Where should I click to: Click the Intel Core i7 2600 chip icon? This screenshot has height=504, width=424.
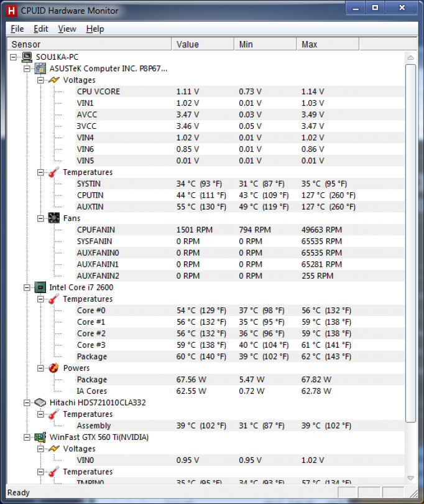point(41,287)
